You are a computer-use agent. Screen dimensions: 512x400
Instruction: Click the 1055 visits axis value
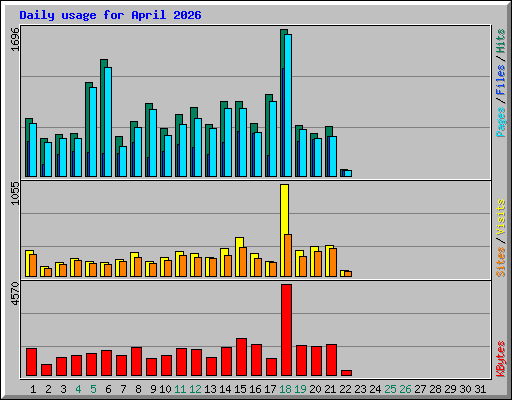15,193
